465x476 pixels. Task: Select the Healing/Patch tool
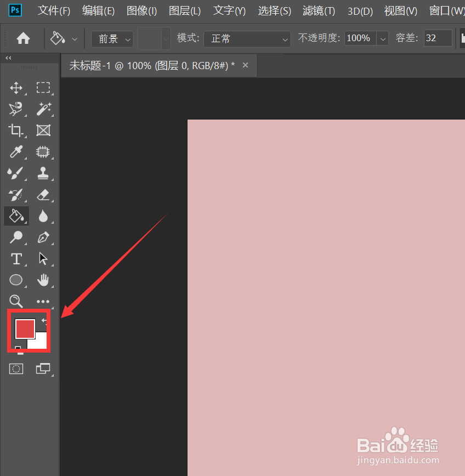43,152
